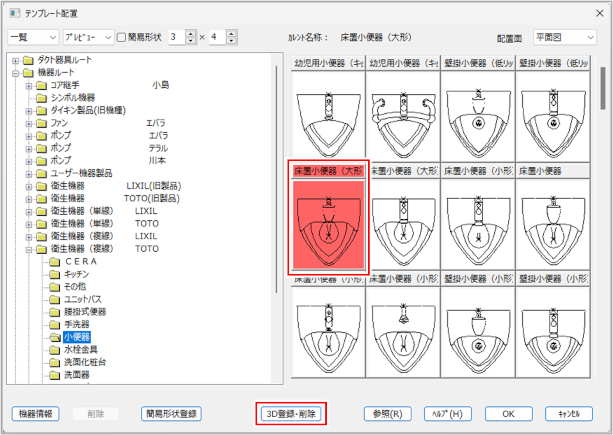613x435 pixels.
Task: Select the 手洗器 folder icon
Action: (x=56, y=325)
